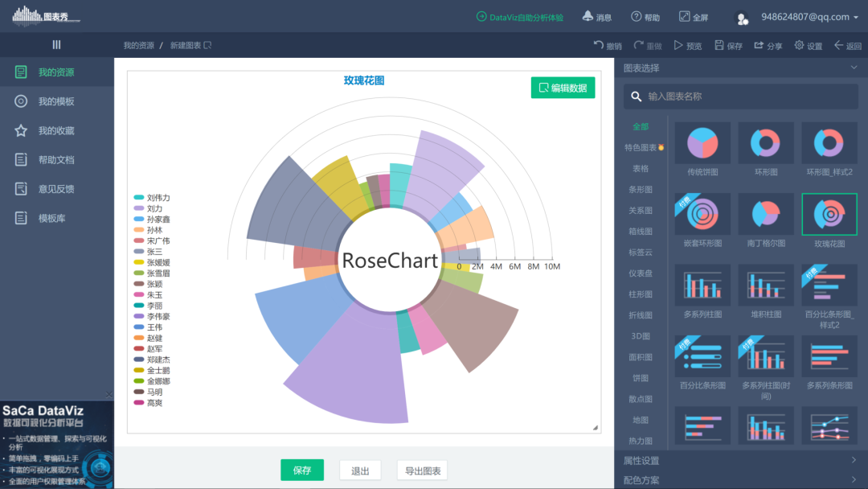
Task: Open the 消息 bell notifications
Action: (x=596, y=17)
